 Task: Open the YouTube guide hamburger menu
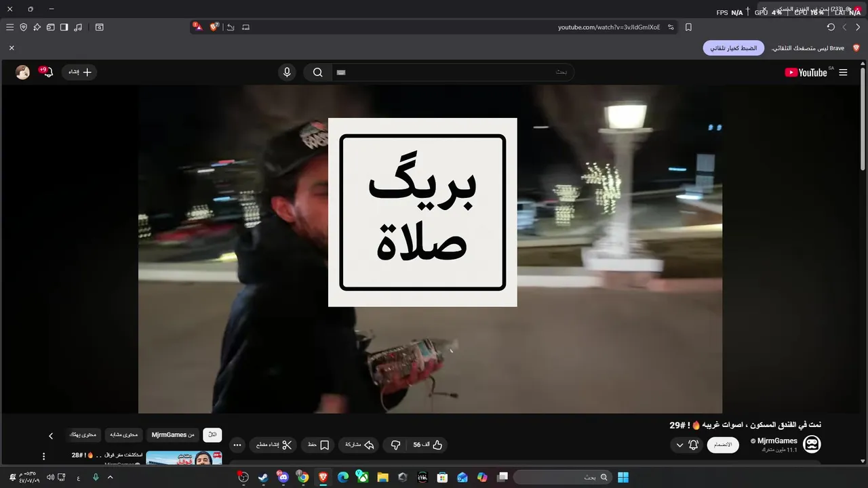click(843, 73)
